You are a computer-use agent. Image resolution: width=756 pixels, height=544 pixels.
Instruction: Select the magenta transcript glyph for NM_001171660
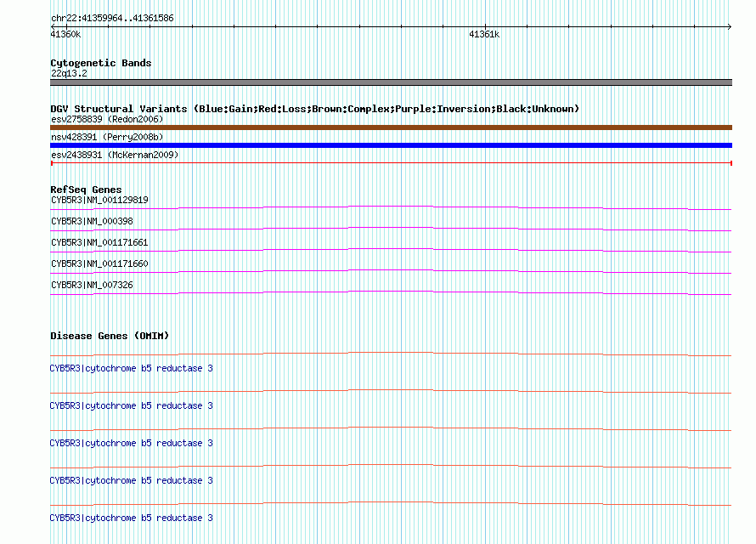click(x=391, y=271)
